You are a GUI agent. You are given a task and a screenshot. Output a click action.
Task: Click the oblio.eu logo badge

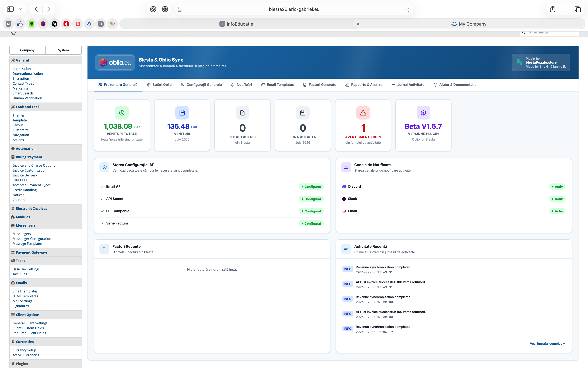pyautogui.click(x=115, y=62)
